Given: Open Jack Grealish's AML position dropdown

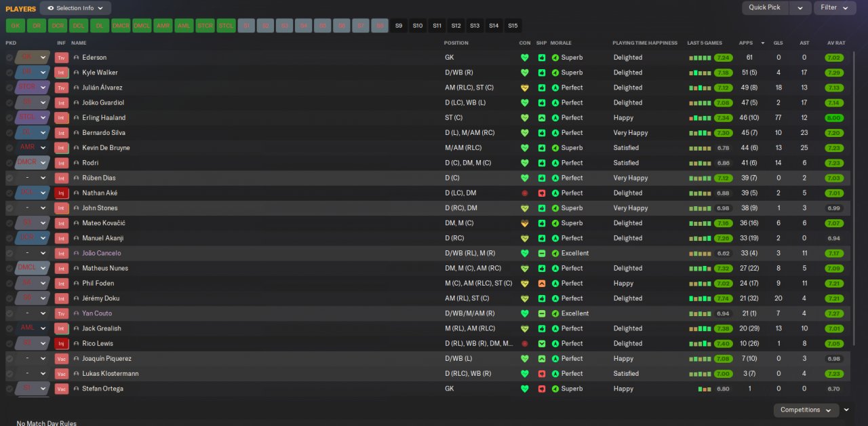Looking at the screenshot, I should (x=33, y=328).
